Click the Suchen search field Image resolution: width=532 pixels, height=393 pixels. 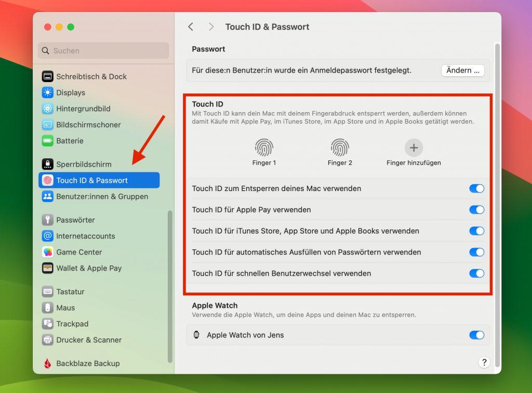tap(103, 50)
